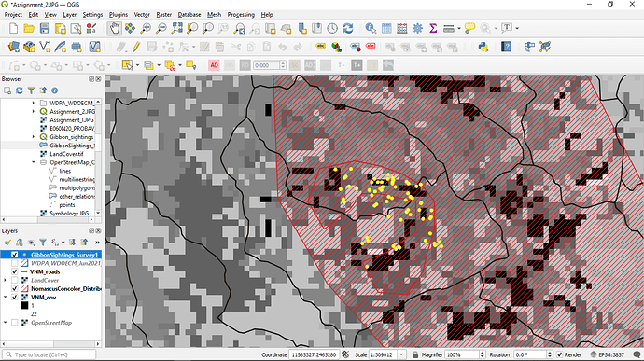Image resolution: width=644 pixels, height=361 pixels.
Task: Open the Scale dropdown arrow
Action: [401, 354]
